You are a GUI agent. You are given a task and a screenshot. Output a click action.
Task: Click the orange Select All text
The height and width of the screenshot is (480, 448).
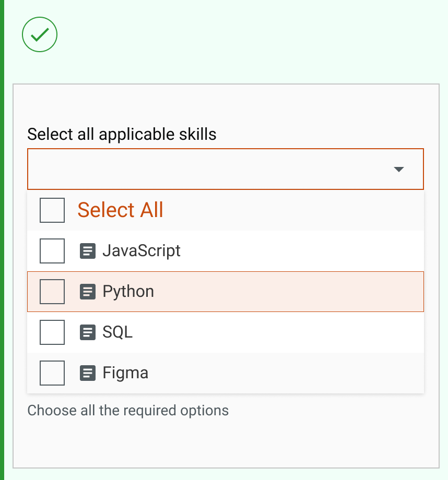coord(121,210)
